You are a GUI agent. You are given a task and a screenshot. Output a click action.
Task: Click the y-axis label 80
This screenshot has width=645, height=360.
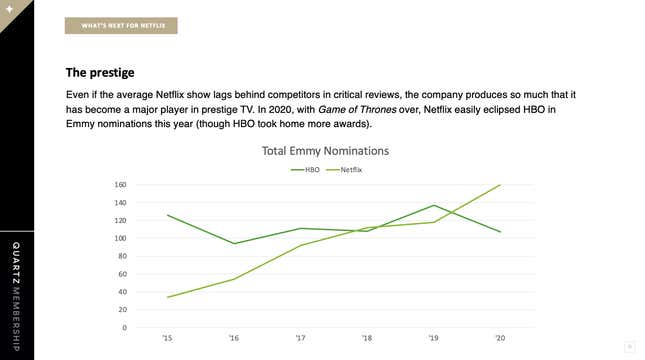[x=122, y=256]
